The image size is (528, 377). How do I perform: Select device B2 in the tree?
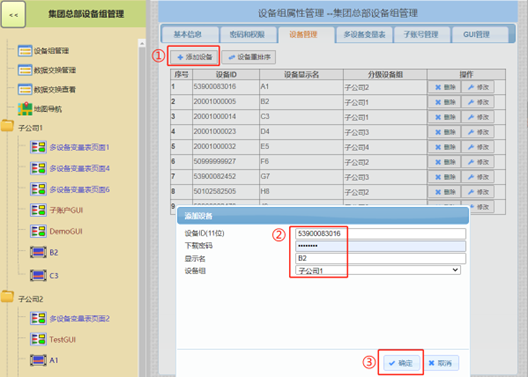tap(44, 252)
